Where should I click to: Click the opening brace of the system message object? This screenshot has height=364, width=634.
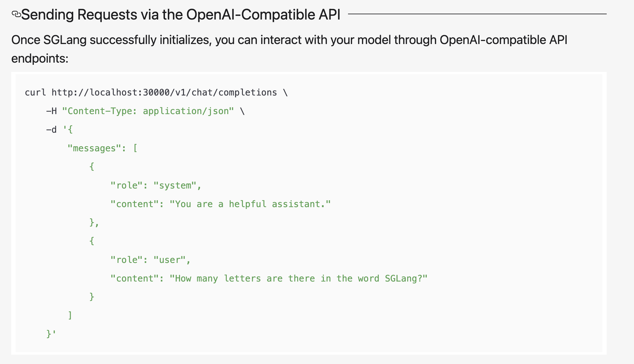coord(92,167)
